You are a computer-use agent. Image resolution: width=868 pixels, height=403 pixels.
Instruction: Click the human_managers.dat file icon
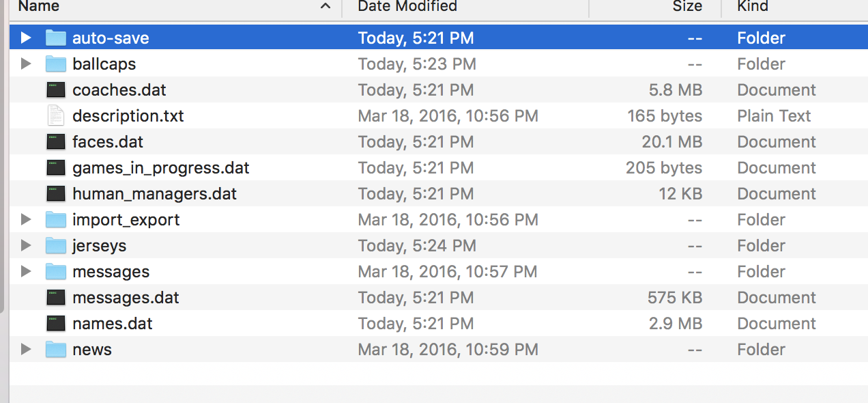[x=56, y=194]
